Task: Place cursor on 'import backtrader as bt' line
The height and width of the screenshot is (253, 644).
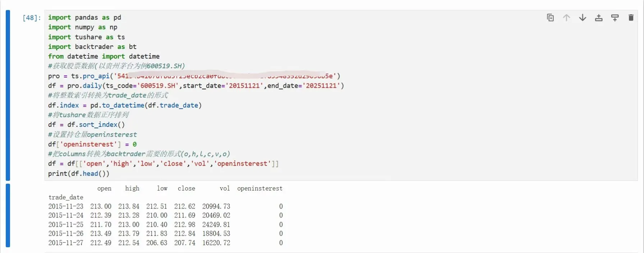Action: [x=92, y=47]
